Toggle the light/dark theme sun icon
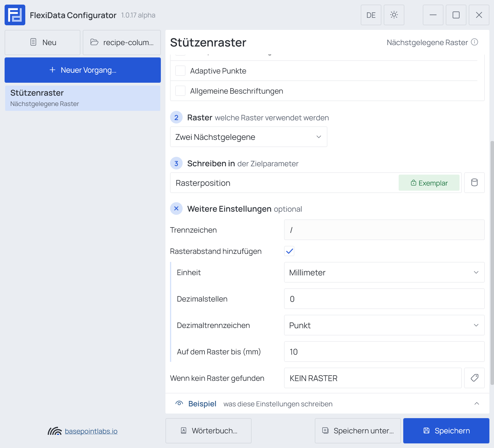The width and height of the screenshot is (494, 448). pos(394,15)
